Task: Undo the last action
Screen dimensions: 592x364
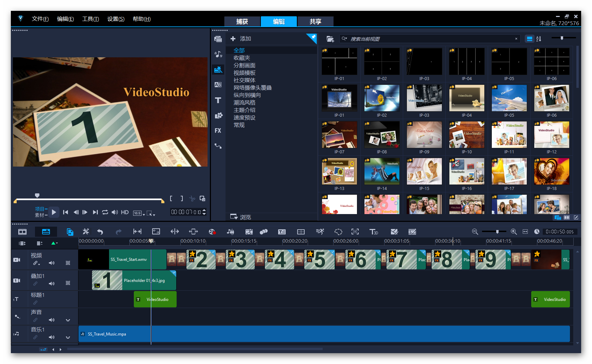Action: pyautogui.click(x=100, y=232)
